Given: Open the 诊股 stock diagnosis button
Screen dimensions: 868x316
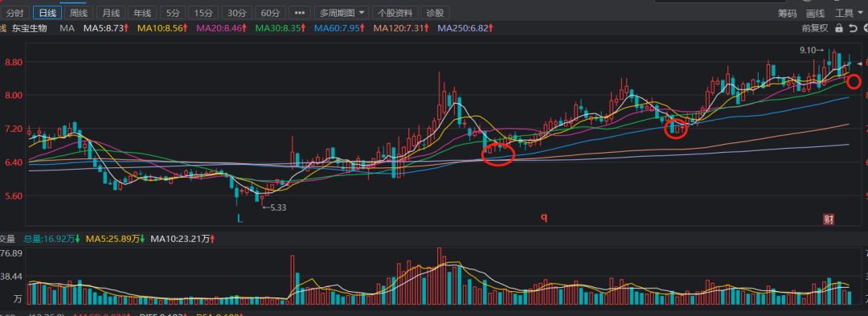Looking at the screenshot, I should (x=435, y=13).
